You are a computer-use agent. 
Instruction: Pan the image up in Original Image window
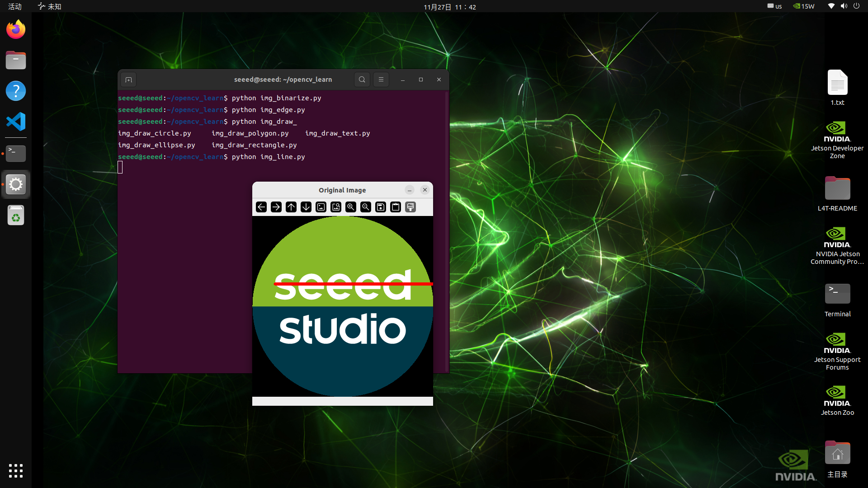pos(291,207)
